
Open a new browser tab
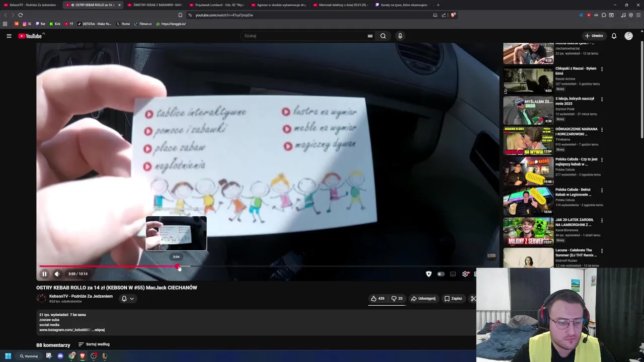(438, 5)
